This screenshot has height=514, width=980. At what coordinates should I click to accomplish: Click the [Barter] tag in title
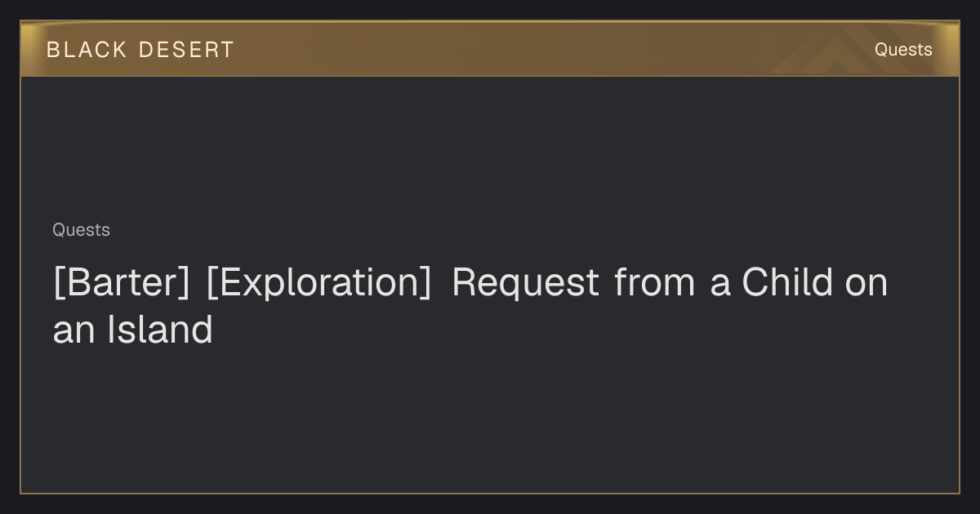tap(122, 282)
